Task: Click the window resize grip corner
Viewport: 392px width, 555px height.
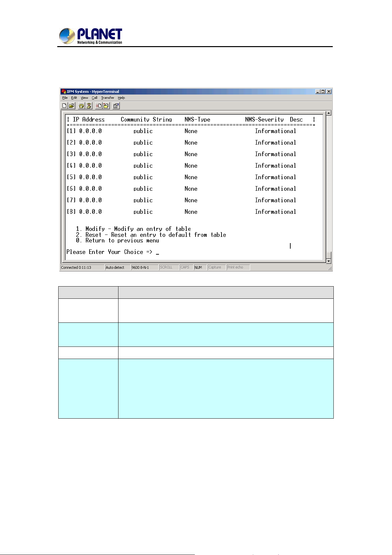Action: click(330, 268)
